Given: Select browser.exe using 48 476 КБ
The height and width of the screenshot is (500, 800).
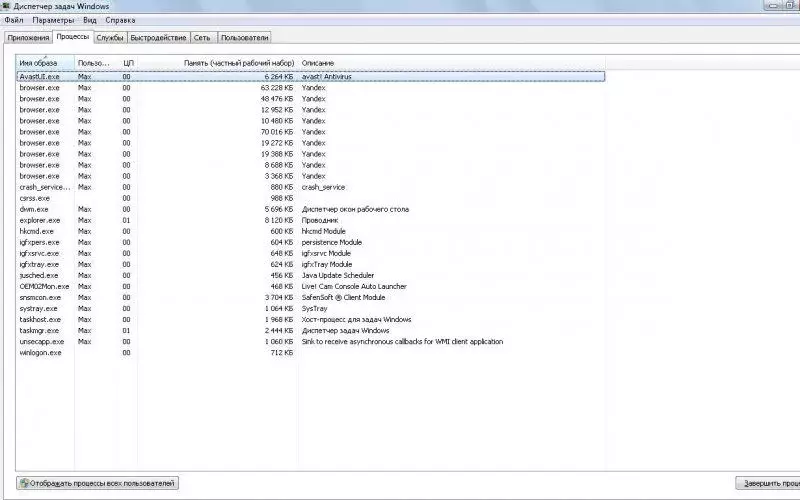Looking at the screenshot, I should pyautogui.click(x=310, y=99).
